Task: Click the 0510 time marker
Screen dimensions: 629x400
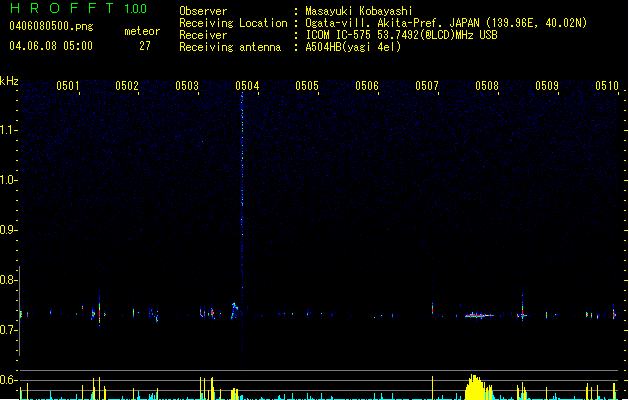Action: point(607,86)
